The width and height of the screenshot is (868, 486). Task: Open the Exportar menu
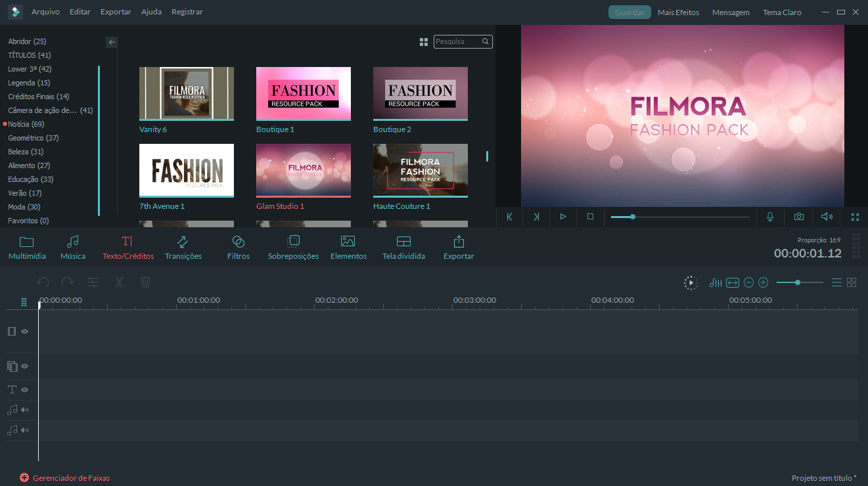coord(116,12)
